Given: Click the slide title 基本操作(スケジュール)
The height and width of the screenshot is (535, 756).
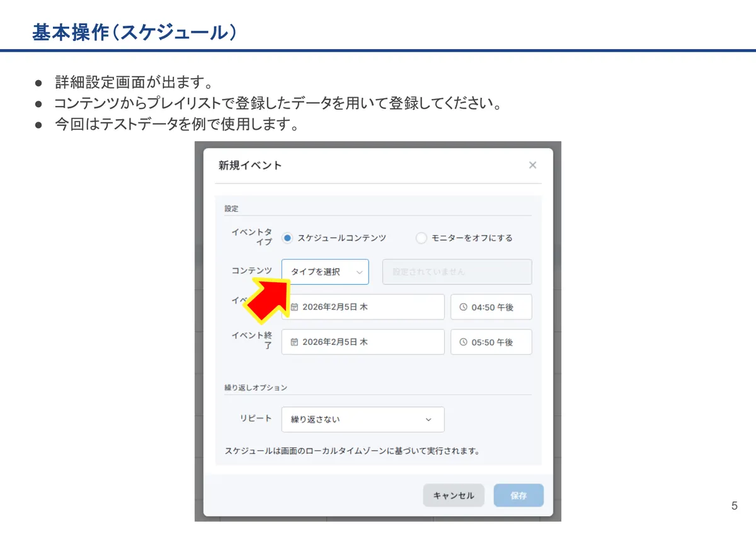Looking at the screenshot, I should pos(135,33).
